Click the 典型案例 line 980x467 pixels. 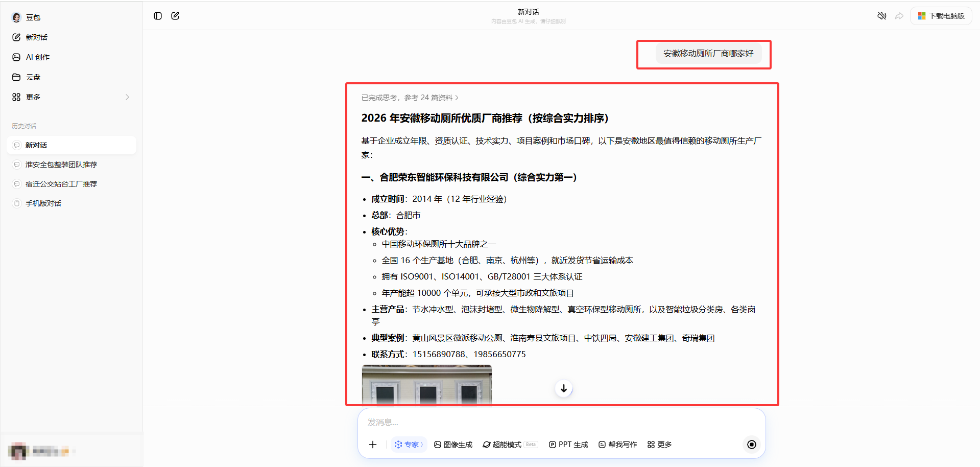(x=543, y=338)
